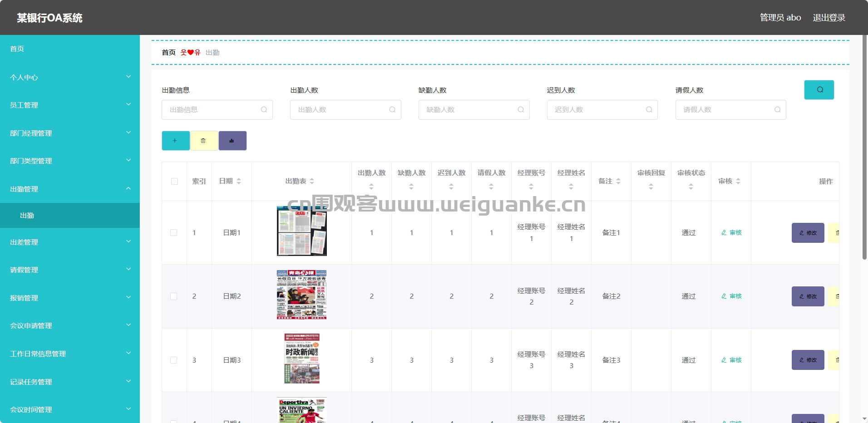Screen dimensions: 868x423
Task: Focus the 迟到人数 input field
Action: (x=602, y=110)
